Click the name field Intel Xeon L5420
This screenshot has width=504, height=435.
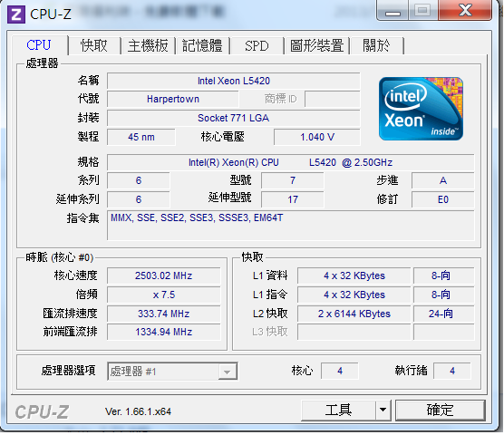[234, 81]
